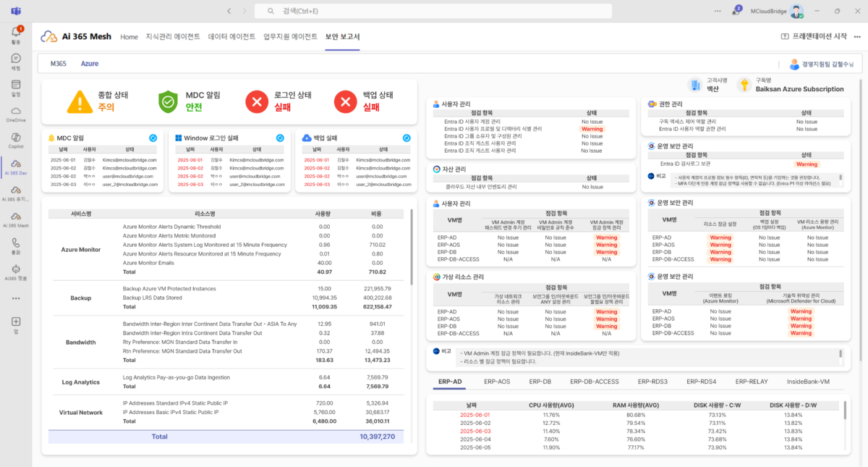Click the 프레젠테이션 시작 button

point(814,36)
